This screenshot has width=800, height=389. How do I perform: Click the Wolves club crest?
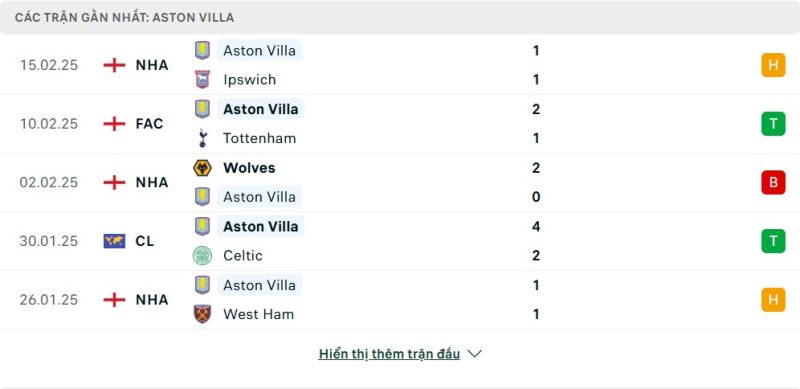click(203, 167)
